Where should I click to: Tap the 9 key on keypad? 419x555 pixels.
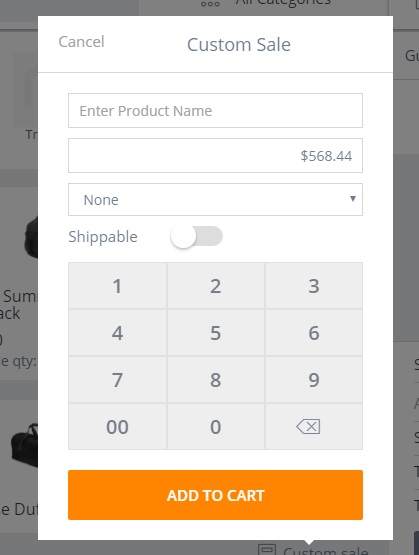pos(314,380)
